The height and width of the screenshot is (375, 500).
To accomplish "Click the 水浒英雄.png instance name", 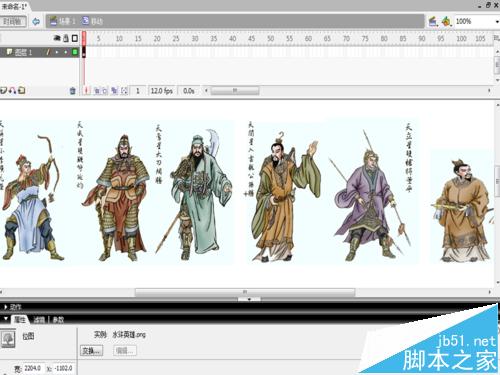I will coord(129,335).
